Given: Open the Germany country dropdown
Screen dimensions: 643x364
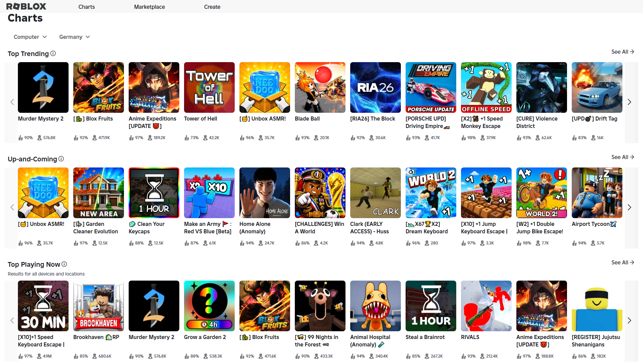Looking at the screenshot, I should pyautogui.click(x=75, y=37).
